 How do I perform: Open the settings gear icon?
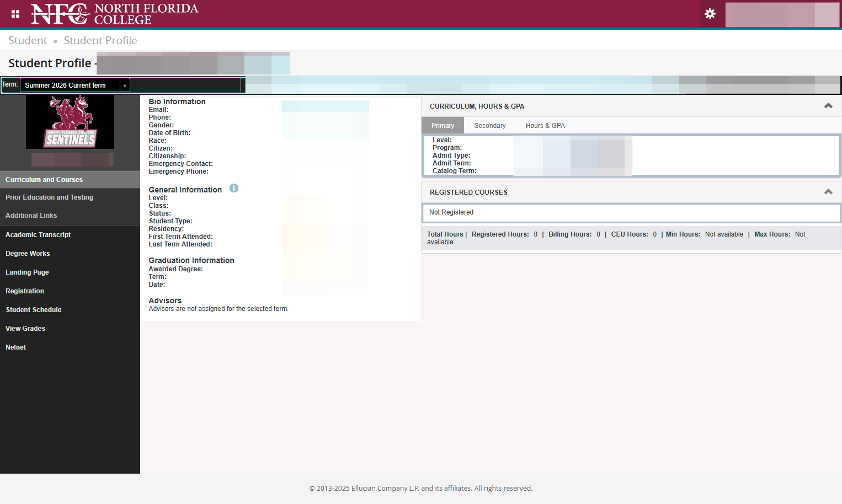click(x=710, y=14)
